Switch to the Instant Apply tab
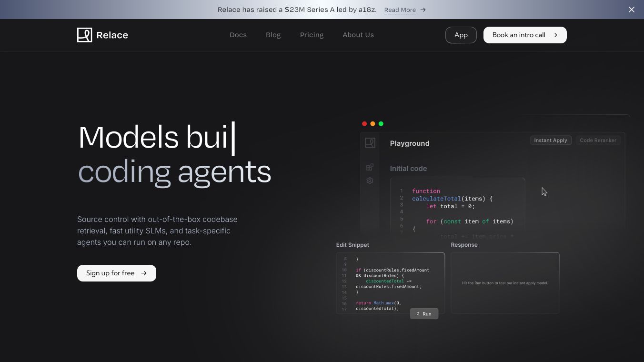The image size is (644, 362). point(551,141)
